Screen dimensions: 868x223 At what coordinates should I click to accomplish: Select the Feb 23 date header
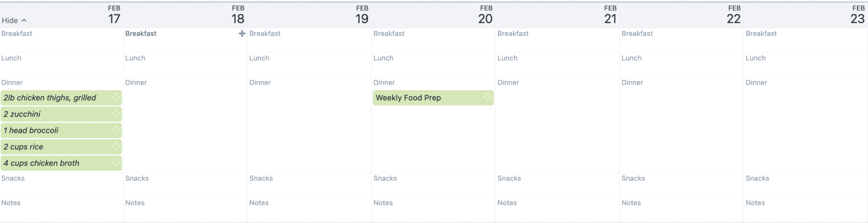[x=858, y=15]
